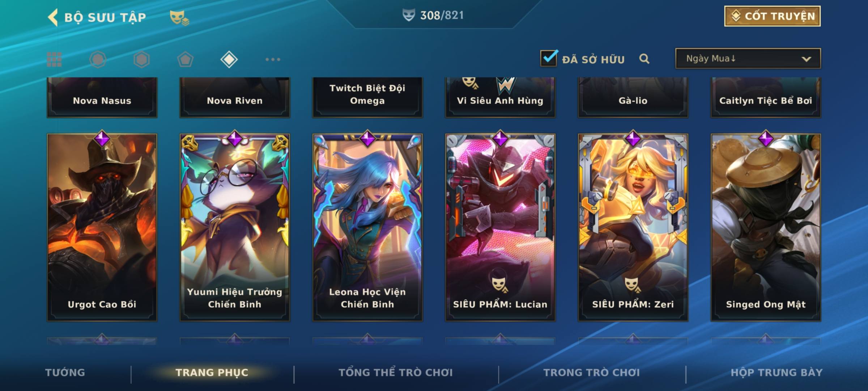Screen dimensions: 868x391
Task: Click the magnifier search icon
Action: coord(644,59)
